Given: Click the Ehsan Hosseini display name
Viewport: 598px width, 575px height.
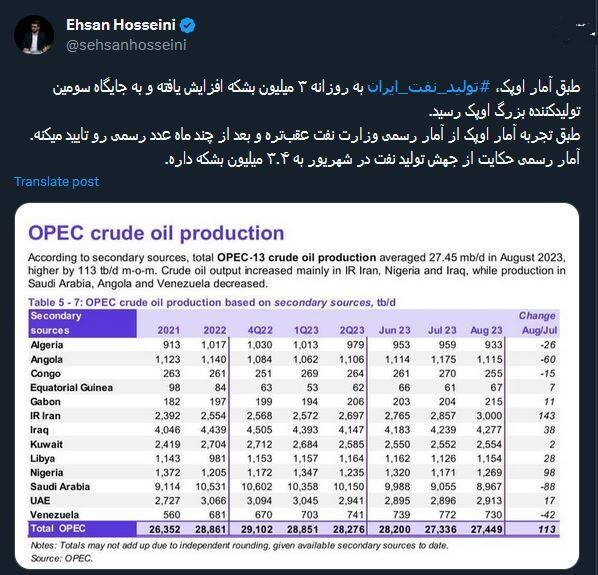Looking at the screenshot, I should pyautogui.click(x=121, y=25).
